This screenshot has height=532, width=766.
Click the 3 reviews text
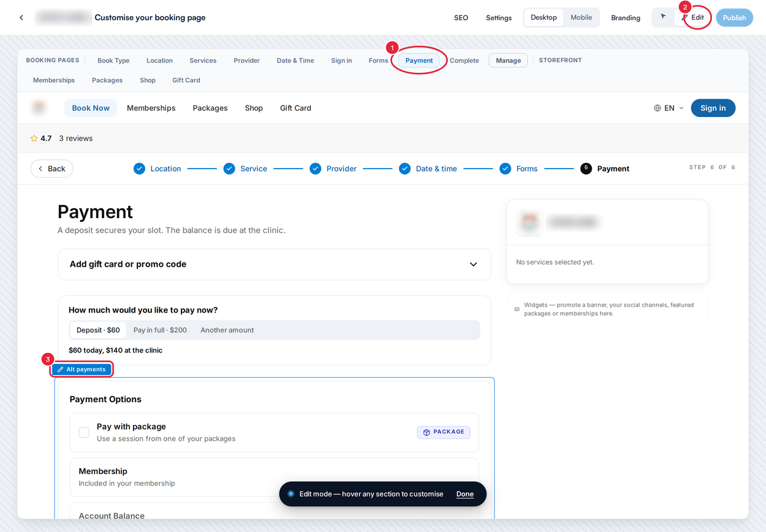[76, 139]
